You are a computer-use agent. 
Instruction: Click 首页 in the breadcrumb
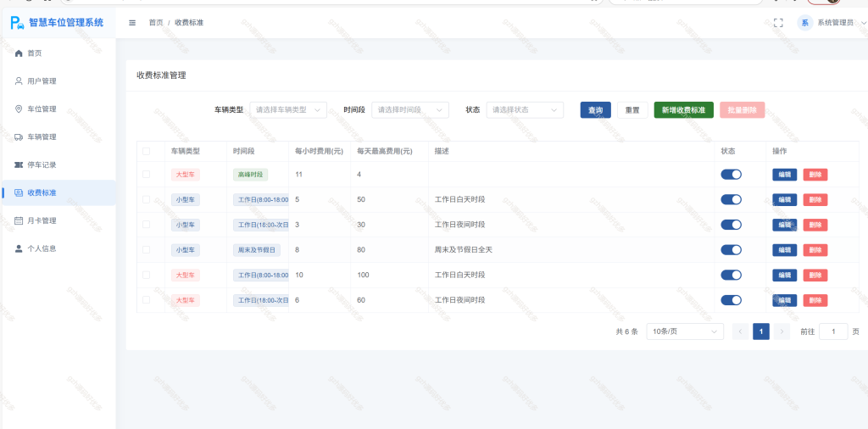point(156,23)
